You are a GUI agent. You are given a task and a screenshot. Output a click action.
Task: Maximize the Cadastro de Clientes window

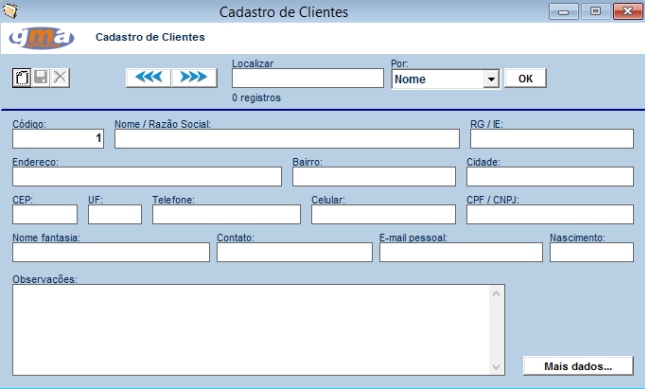595,12
